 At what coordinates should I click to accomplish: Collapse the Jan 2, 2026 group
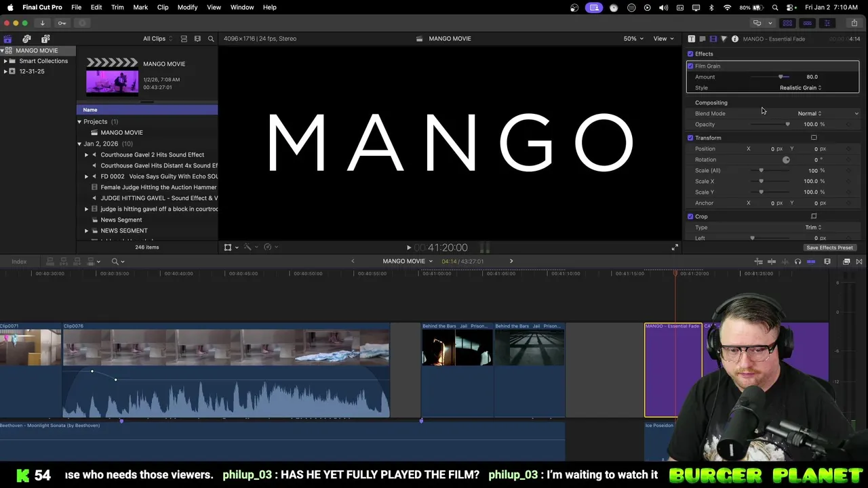pyautogui.click(x=79, y=144)
